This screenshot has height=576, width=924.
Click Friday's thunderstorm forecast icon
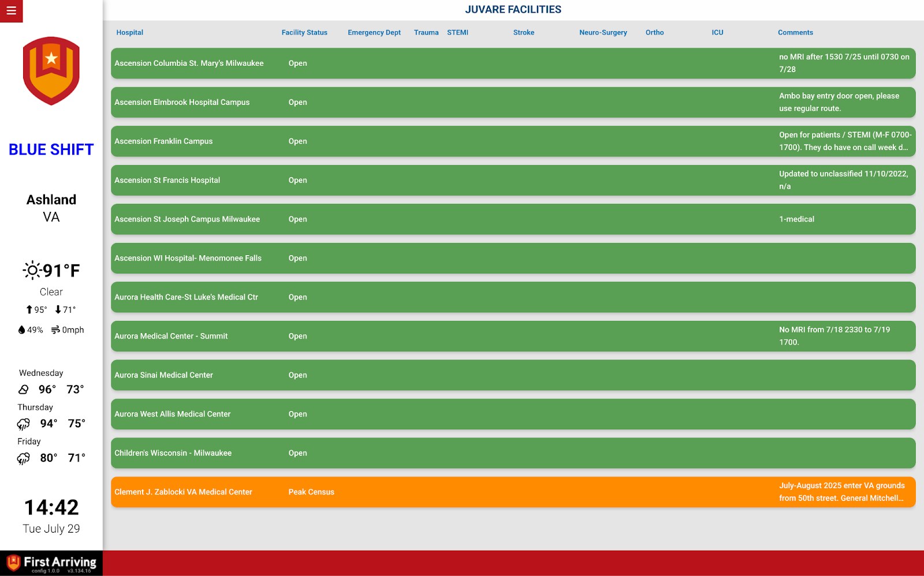click(x=24, y=459)
